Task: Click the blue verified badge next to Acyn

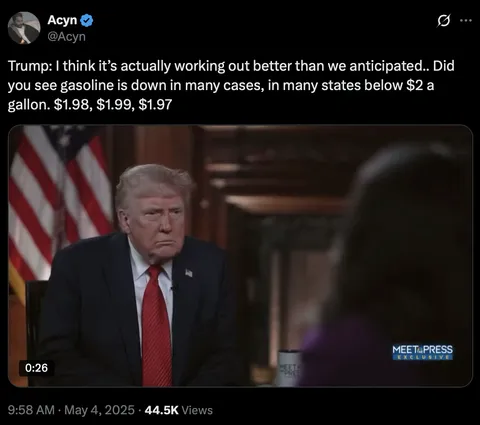Action: pos(87,21)
